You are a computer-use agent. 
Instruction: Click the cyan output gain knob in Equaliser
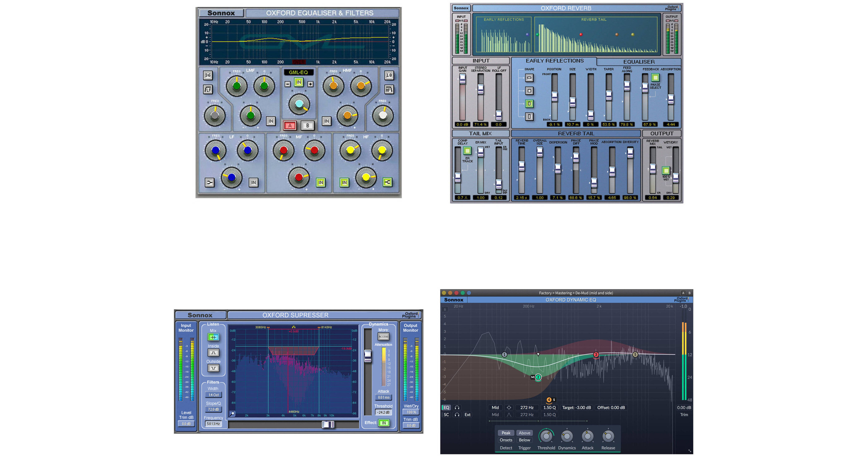pos(299,104)
